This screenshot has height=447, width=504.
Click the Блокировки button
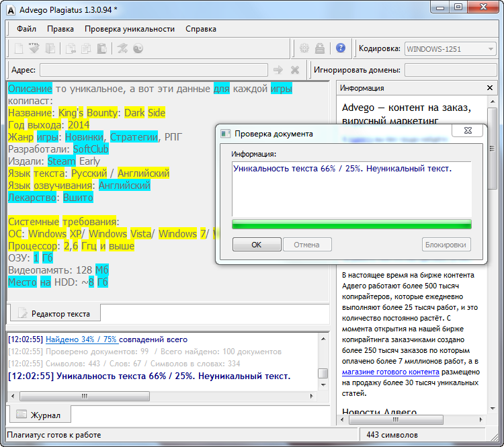(x=446, y=245)
